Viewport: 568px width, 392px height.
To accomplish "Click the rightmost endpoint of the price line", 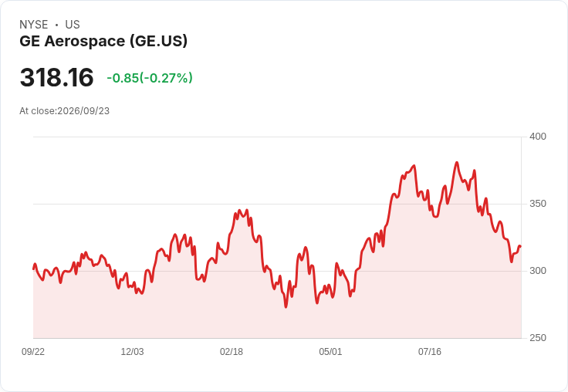I will coord(521,246).
